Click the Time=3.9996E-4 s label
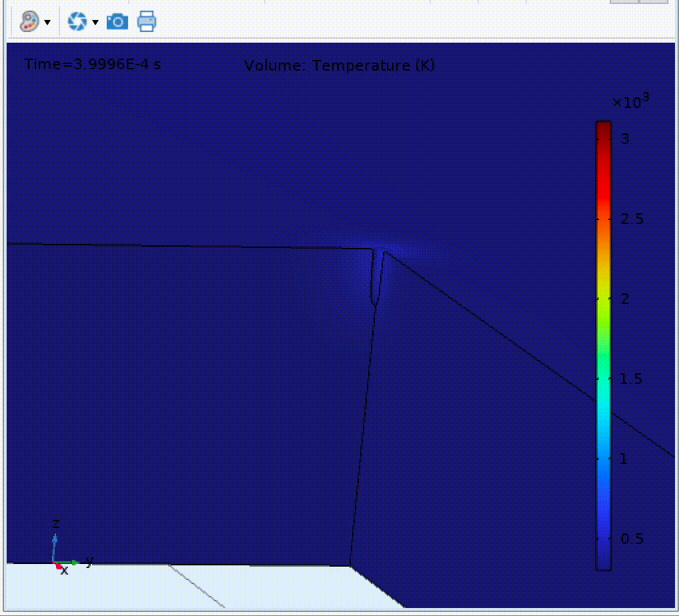The image size is (679, 616). [92, 65]
